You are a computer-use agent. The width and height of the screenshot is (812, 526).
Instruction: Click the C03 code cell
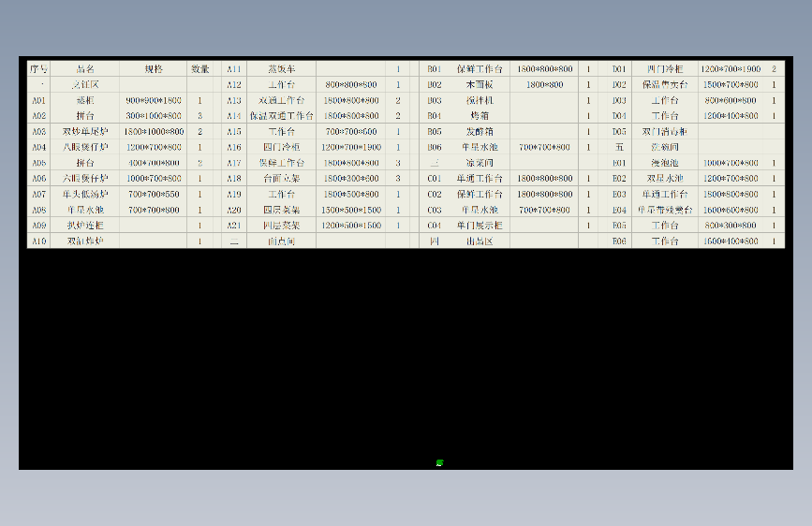point(434,210)
